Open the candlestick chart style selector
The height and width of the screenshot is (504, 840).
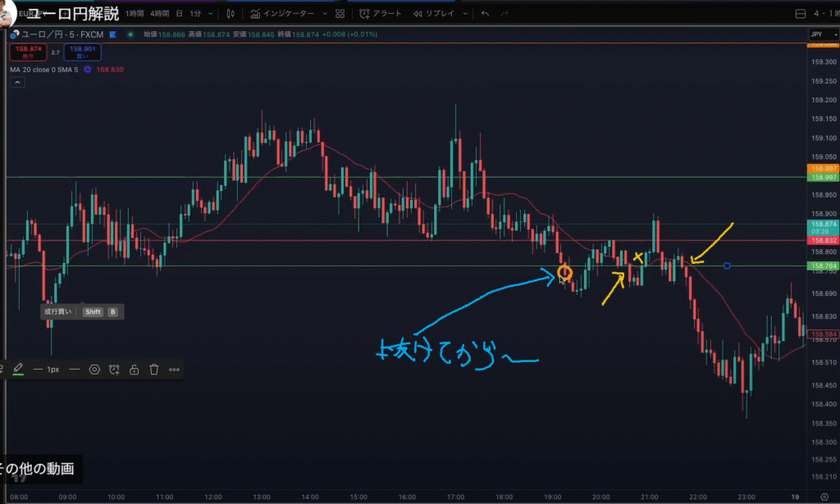click(231, 14)
